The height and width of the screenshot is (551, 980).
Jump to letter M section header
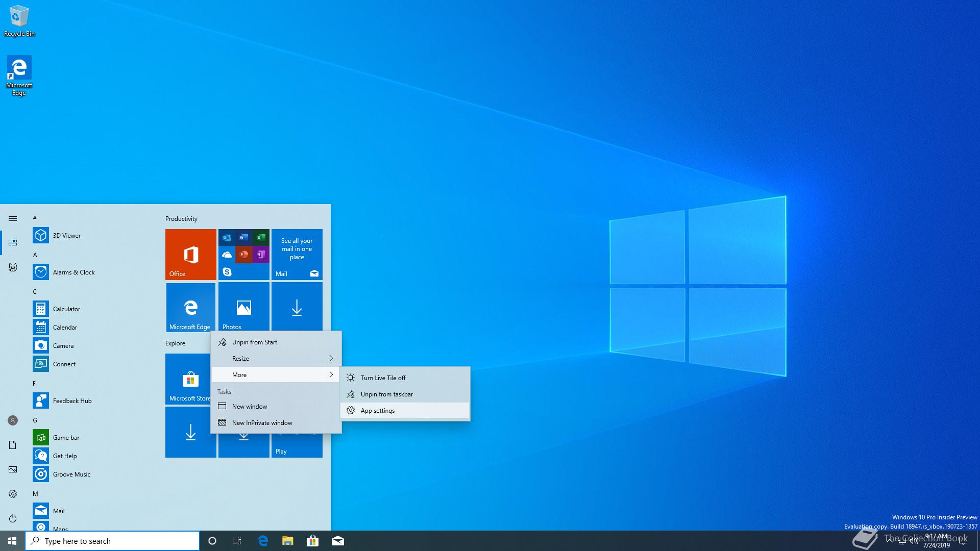tap(35, 494)
